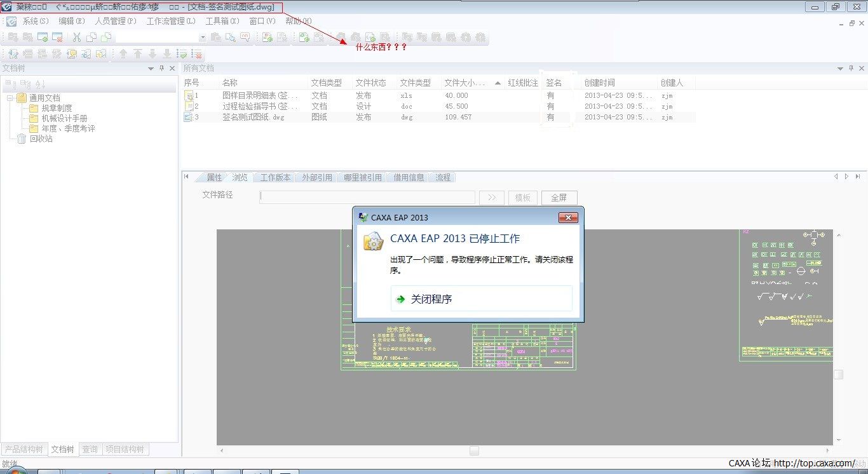Toggle auto-hide pin on 文档树 panel
This screenshot has width=868, height=474.
(161, 68)
